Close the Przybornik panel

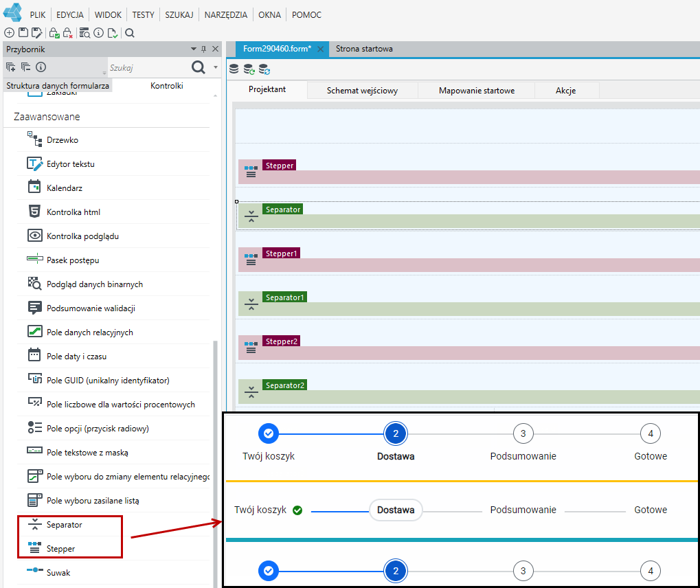tap(215, 49)
